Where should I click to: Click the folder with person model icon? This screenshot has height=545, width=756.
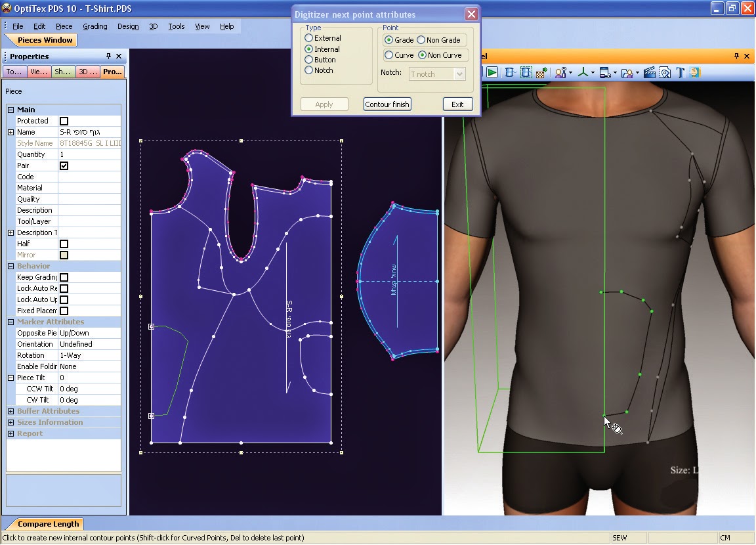pyautogui.click(x=627, y=73)
